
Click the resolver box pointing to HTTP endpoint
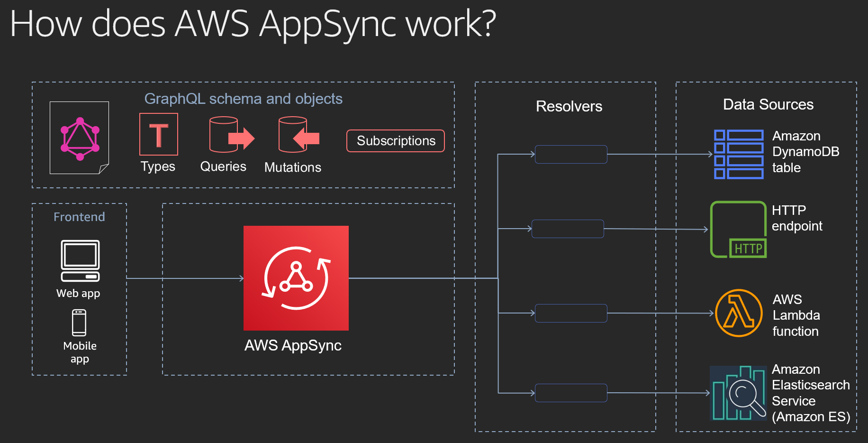click(x=568, y=229)
